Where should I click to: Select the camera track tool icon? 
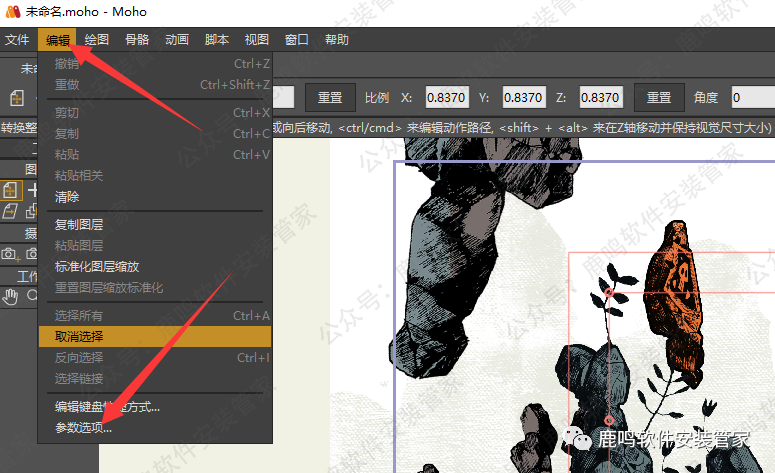point(10,254)
